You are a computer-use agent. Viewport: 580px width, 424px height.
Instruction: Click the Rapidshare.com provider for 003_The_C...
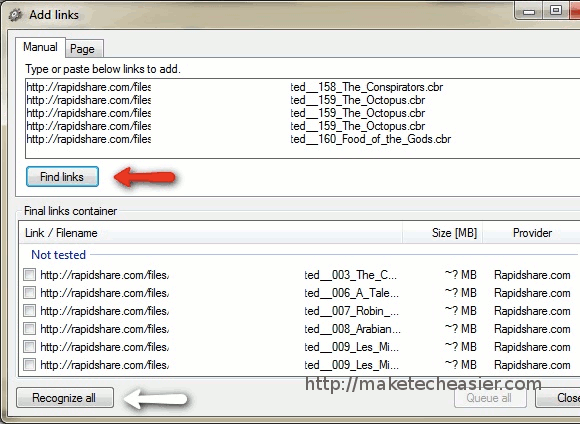532,275
